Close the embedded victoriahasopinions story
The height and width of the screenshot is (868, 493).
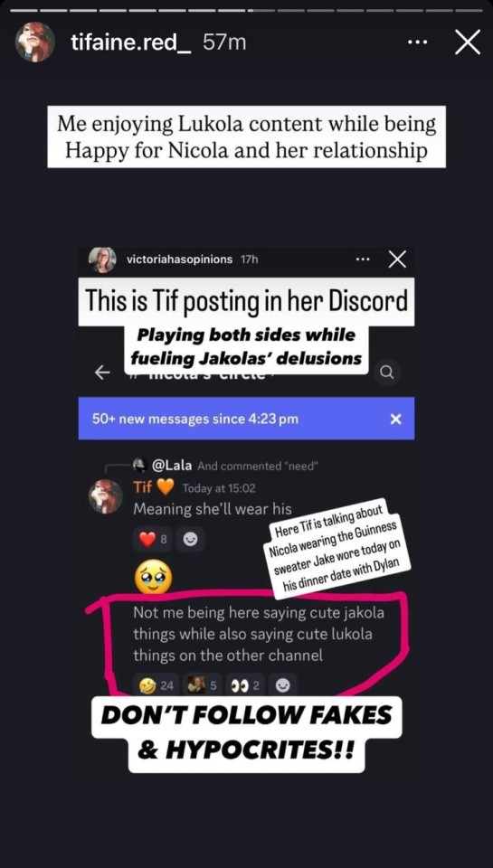pyautogui.click(x=397, y=259)
